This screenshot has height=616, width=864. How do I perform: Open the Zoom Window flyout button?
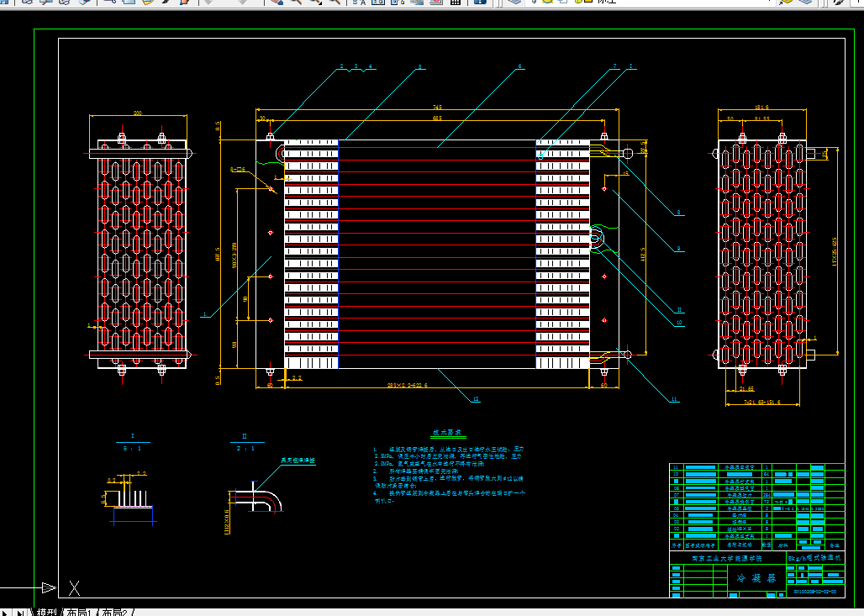tap(315, 2)
